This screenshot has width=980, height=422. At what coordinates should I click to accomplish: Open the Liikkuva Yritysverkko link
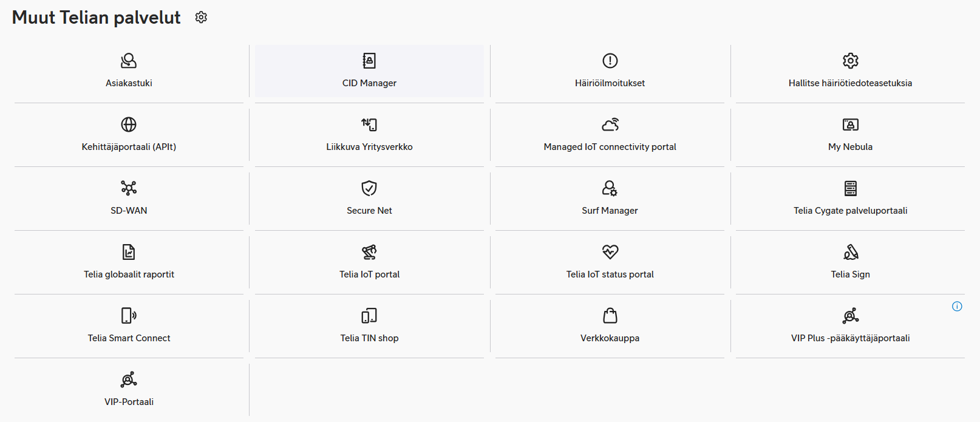pos(369,147)
